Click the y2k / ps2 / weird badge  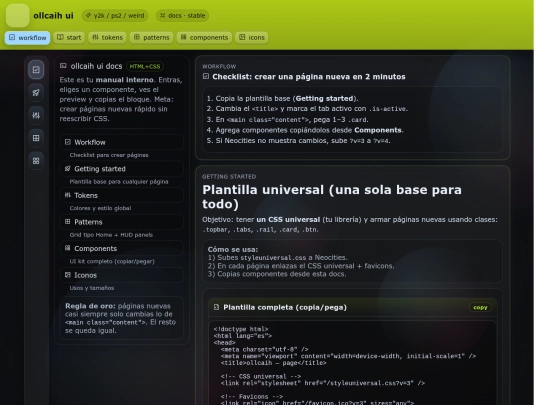pyautogui.click(x=115, y=15)
